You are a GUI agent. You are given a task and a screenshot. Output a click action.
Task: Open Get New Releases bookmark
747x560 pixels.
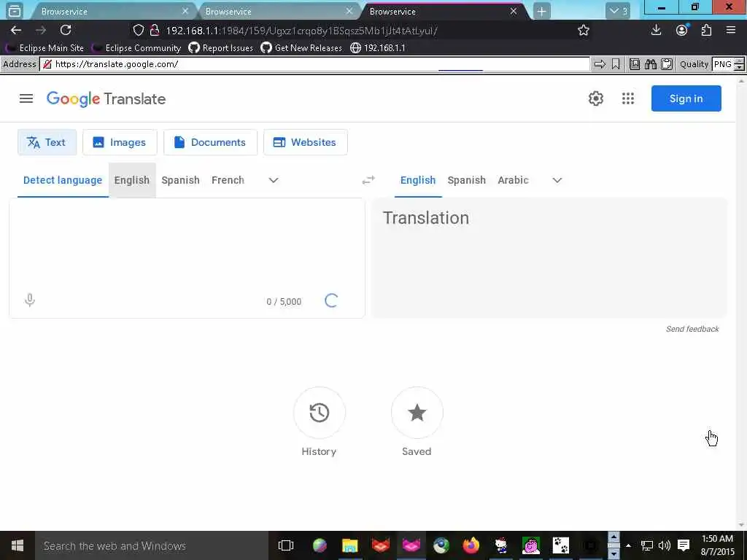301,48
